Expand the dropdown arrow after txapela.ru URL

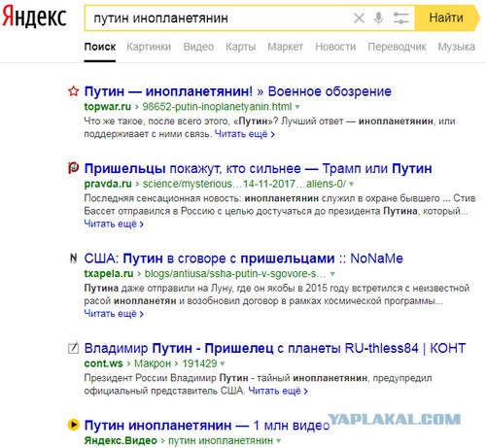coord(332,274)
